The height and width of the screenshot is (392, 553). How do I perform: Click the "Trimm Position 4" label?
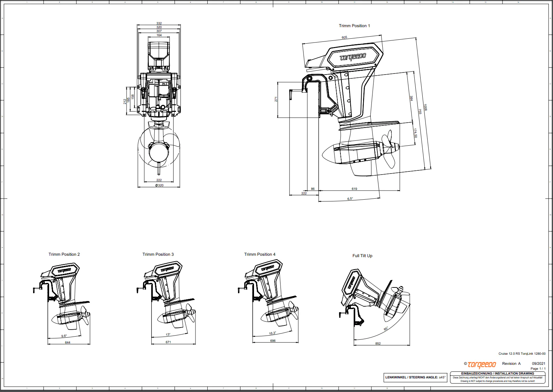tap(260, 254)
